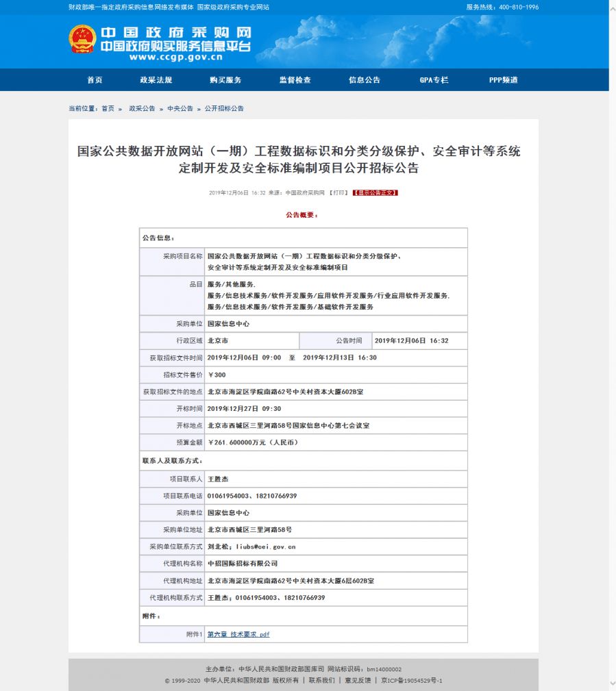Screen dimensions: 616x691
Task: Click the 公开招标公告 breadcrumb link
Action: (x=224, y=109)
